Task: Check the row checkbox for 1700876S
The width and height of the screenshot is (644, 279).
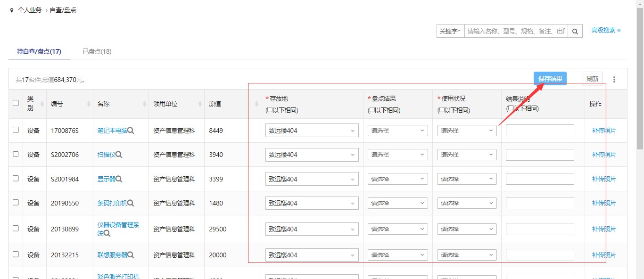Action: [x=16, y=130]
